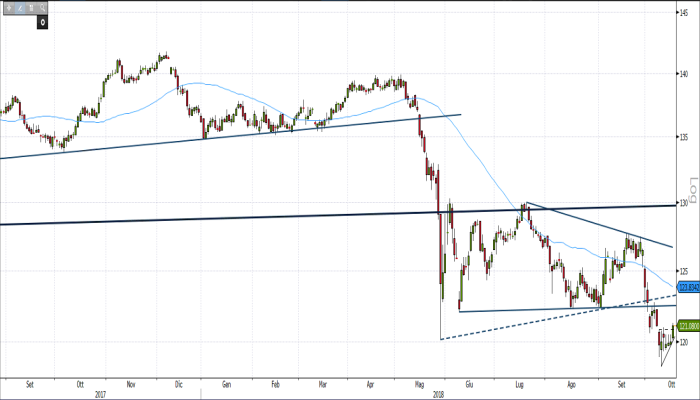The height and width of the screenshot is (400, 700).
Task: Click the 145 price axis label
Action: (x=685, y=12)
